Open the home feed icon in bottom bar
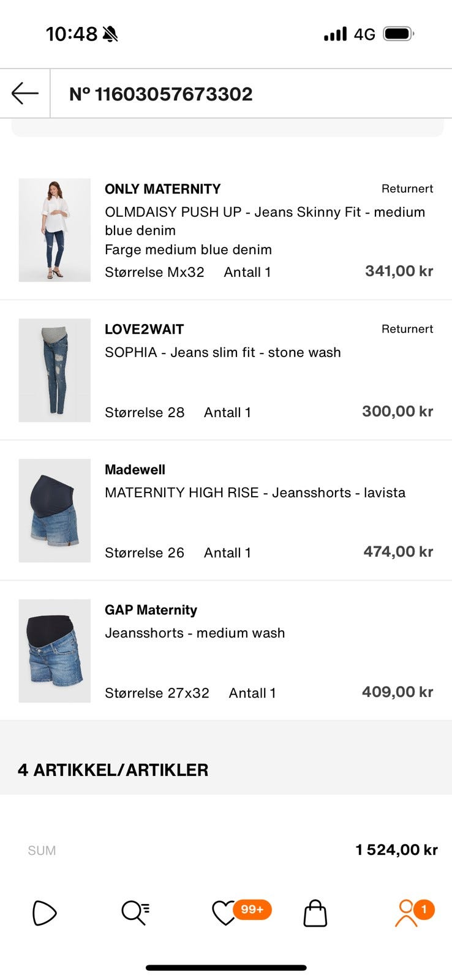Viewport: 452px width, 980px height. click(x=44, y=913)
